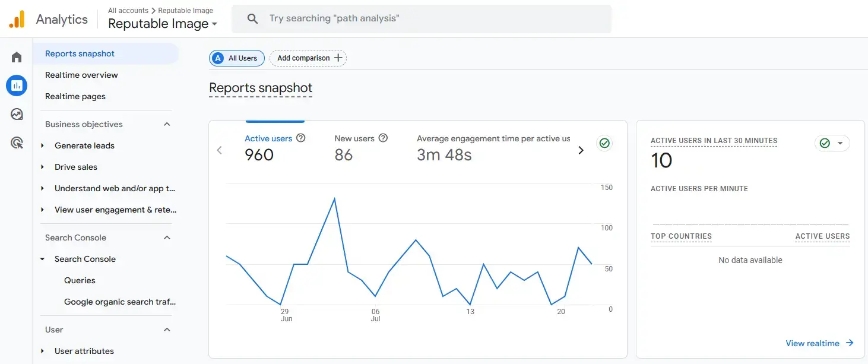The image size is (868, 364).
Task: Click the New users help question icon
Action: click(x=383, y=138)
